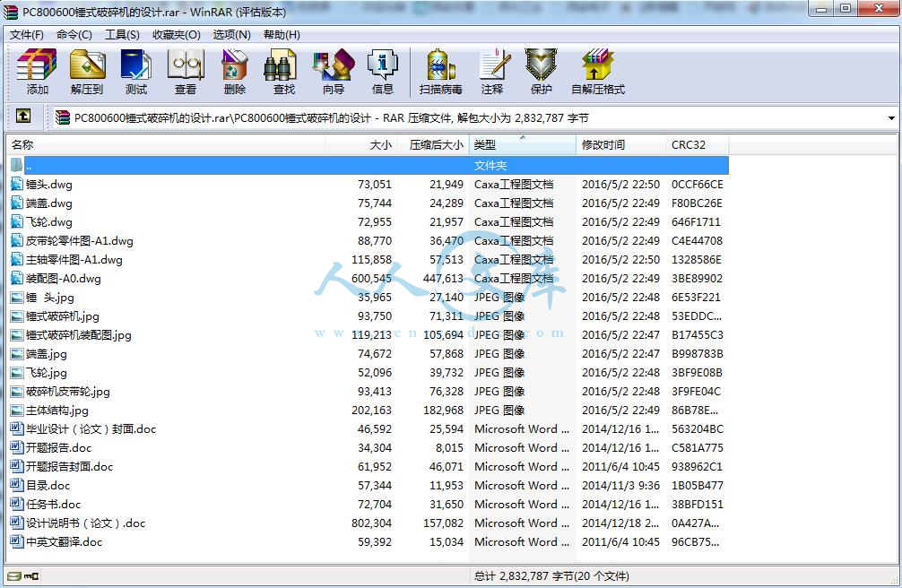Open the 收藏夹(O) menu
This screenshot has height=588, width=902.
[176, 35]
